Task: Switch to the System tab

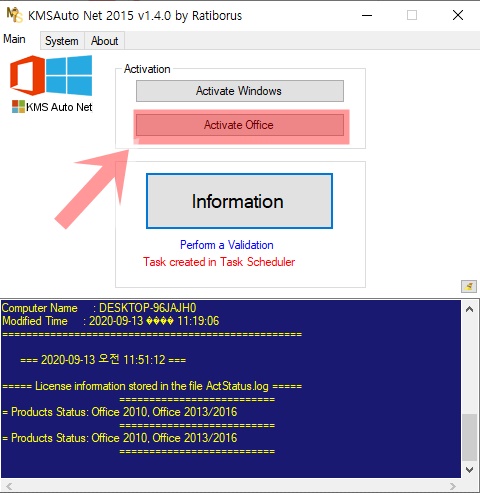Action: coord(62,41)
